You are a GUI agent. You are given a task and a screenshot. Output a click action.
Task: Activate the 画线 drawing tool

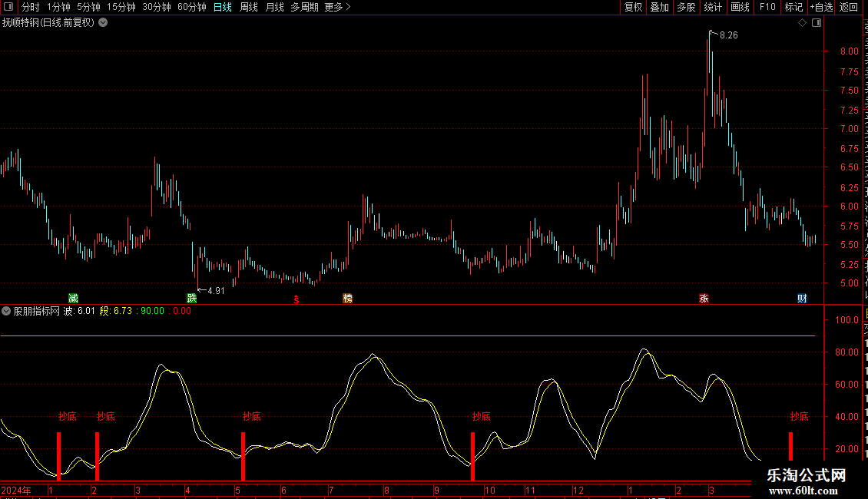click(740, 7)
